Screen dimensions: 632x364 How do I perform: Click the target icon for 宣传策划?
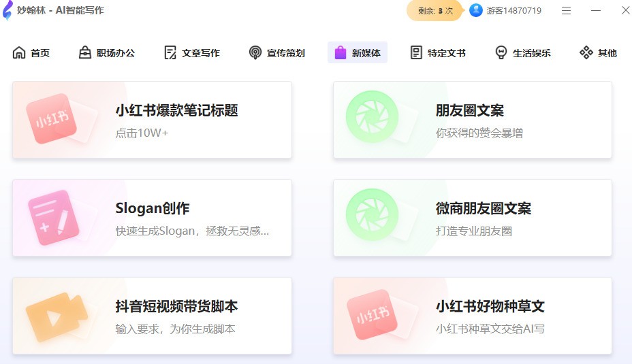click(x=255, y=53)
